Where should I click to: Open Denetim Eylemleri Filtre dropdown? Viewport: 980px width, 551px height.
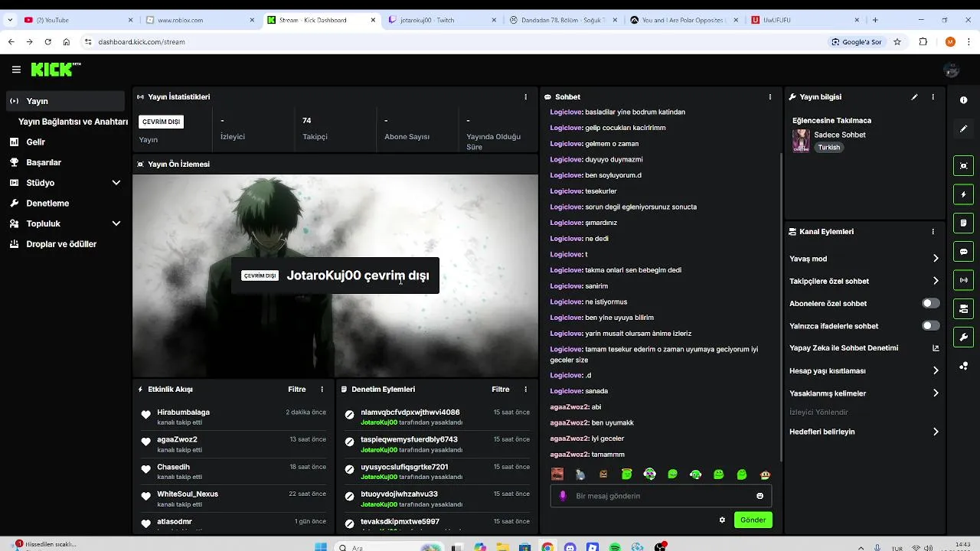(x=501, y=390)
